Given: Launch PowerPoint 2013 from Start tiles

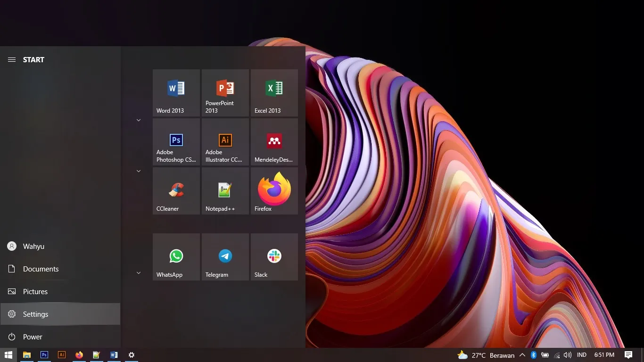Looking at the screenshot, I should (225, 92).
